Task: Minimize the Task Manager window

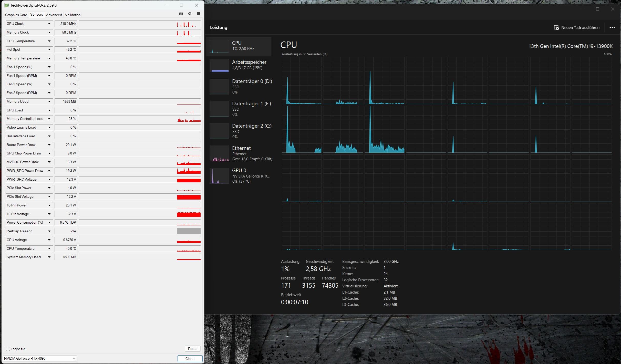Action: [583, 9]
